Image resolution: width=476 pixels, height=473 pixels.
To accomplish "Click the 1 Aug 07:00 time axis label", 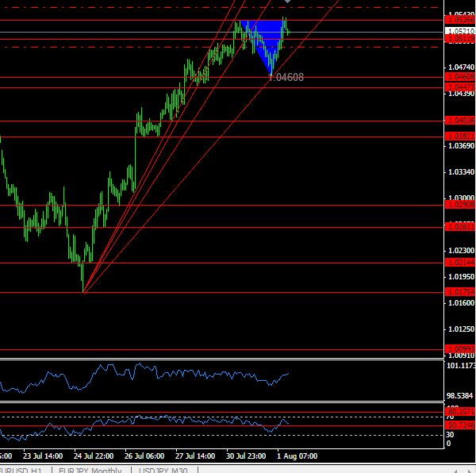I will point(297,456).
